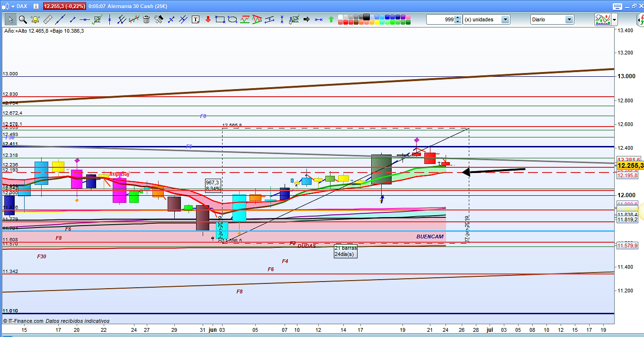This screenshot has width=644, height=337.
Task: Choose the ellipse drawing tool
Action: pyautogui.click(x=233, y=19)
